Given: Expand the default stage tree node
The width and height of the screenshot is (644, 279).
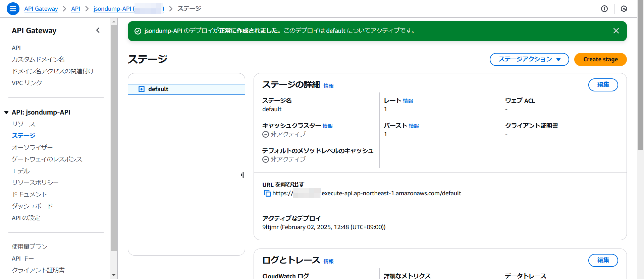Looking at the screenshot, I should click(x=142, y=89).
